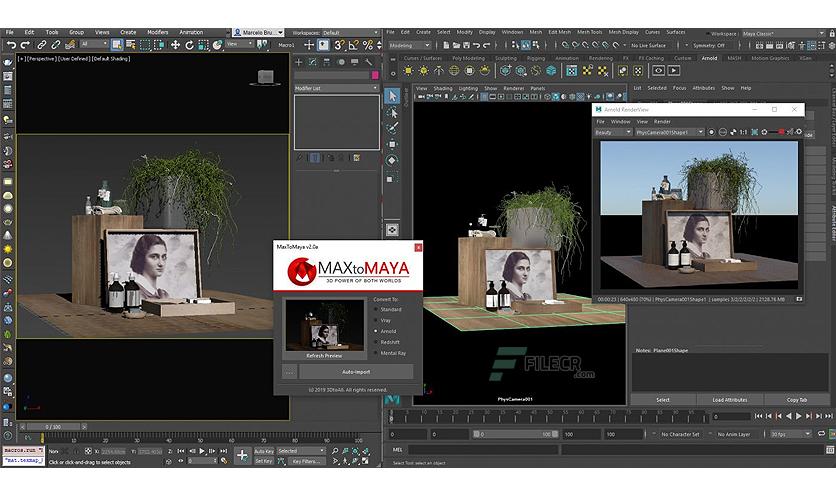Select the Vray radio option in MaxToMaya

(376, 320)
